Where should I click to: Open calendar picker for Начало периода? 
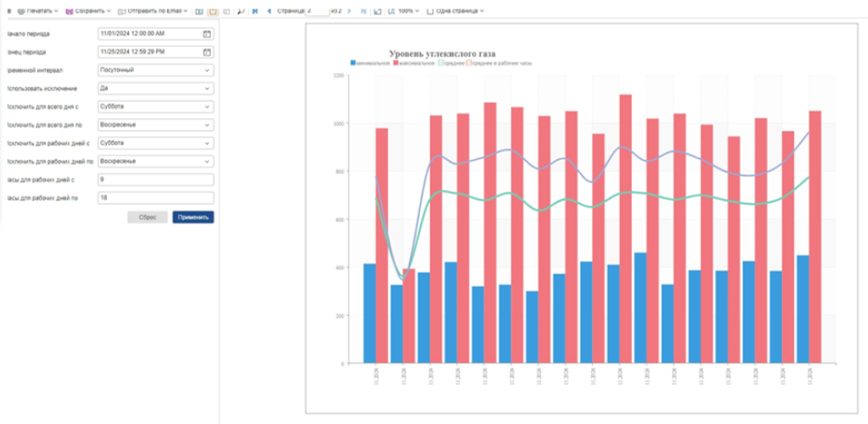207,34
